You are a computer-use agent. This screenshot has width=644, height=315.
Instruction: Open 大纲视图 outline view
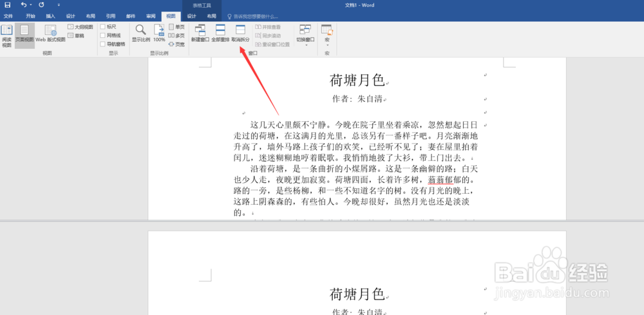(80, 26)
